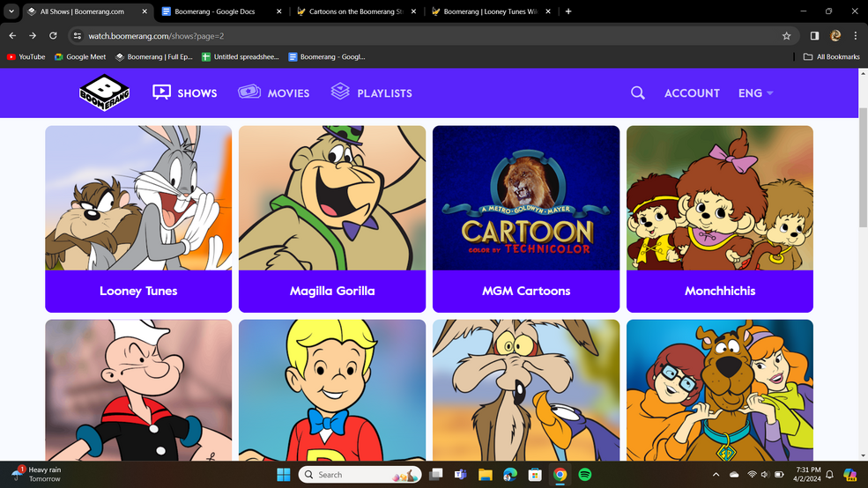Click the page vertical scrollbar thumb
Viewport: 868px width, 488px height.
point(863,167)
